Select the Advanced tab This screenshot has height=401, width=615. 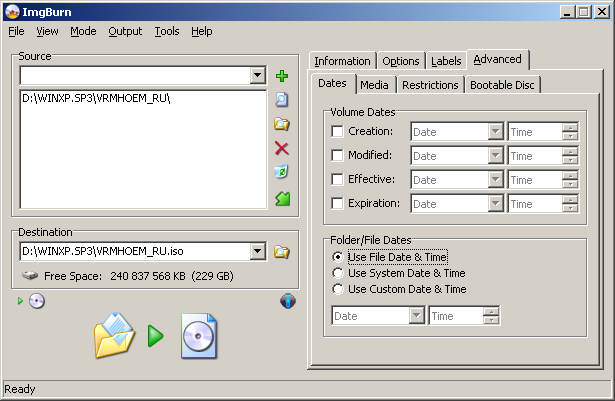click(497, 59)
